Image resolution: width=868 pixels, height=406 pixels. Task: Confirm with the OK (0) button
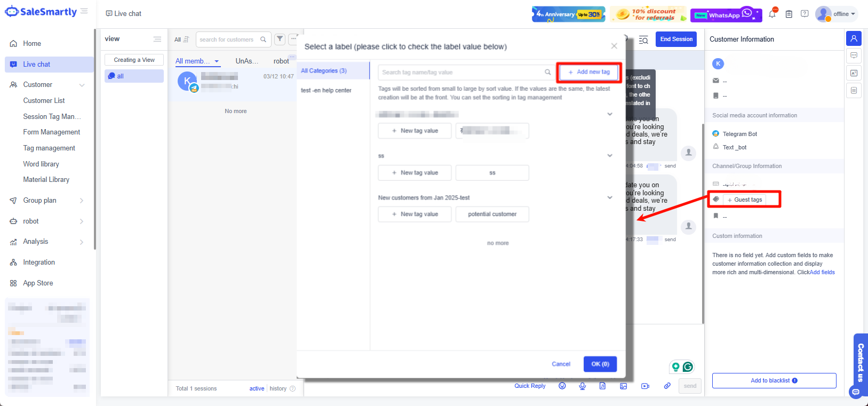[600, 364]
